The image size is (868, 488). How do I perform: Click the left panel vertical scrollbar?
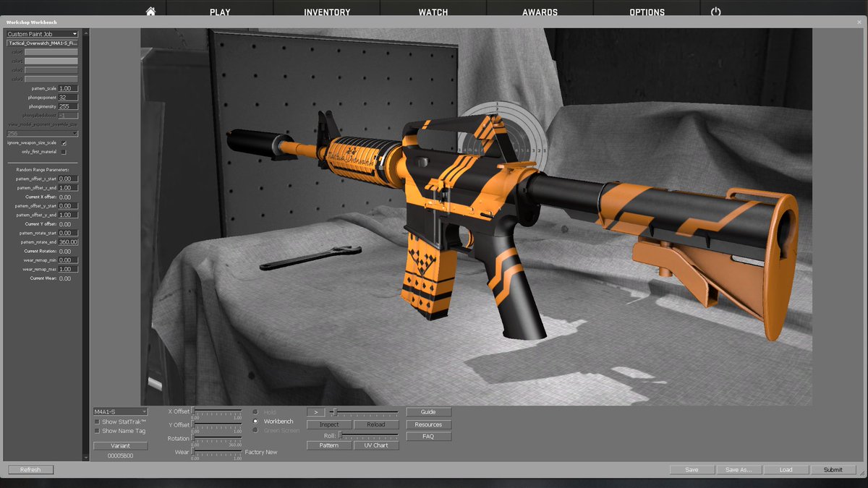pyautogui.click(x=85, y=244)
